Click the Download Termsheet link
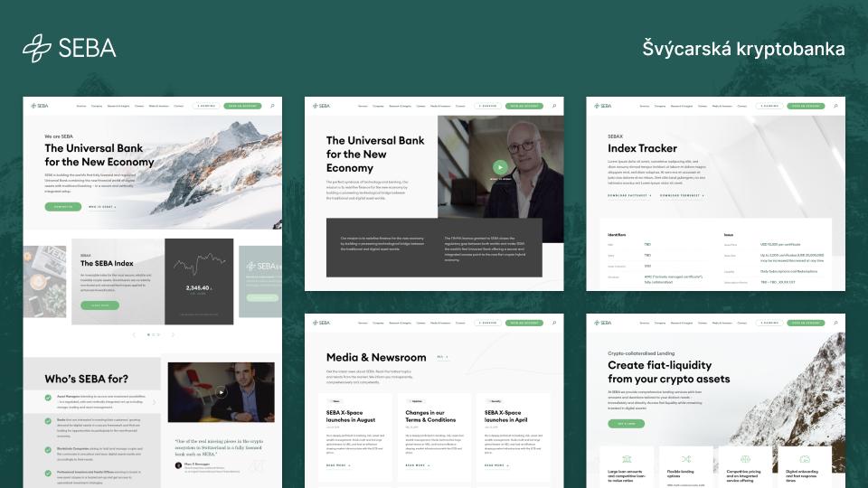The height and width of the screenshot is (488, 868). [682, 195]
